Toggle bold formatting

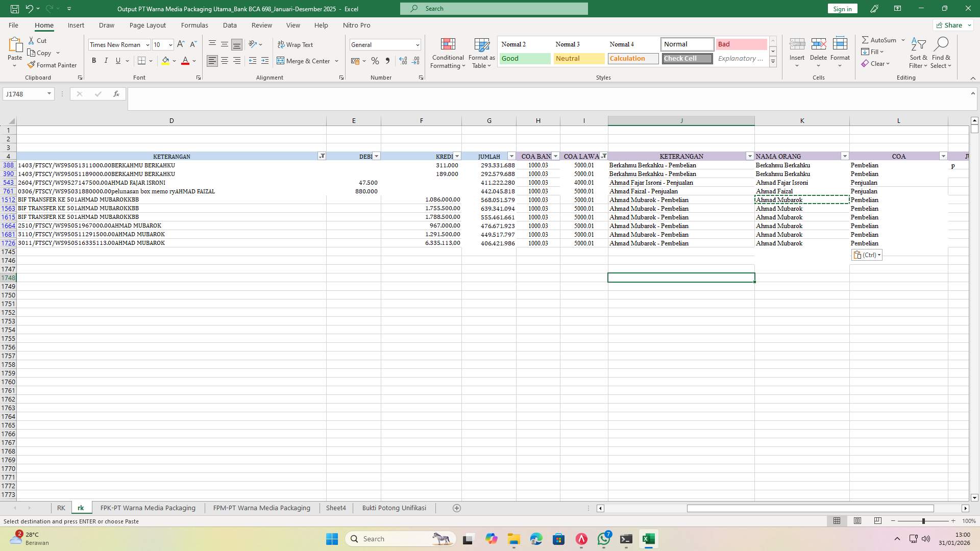coord(94,60)
